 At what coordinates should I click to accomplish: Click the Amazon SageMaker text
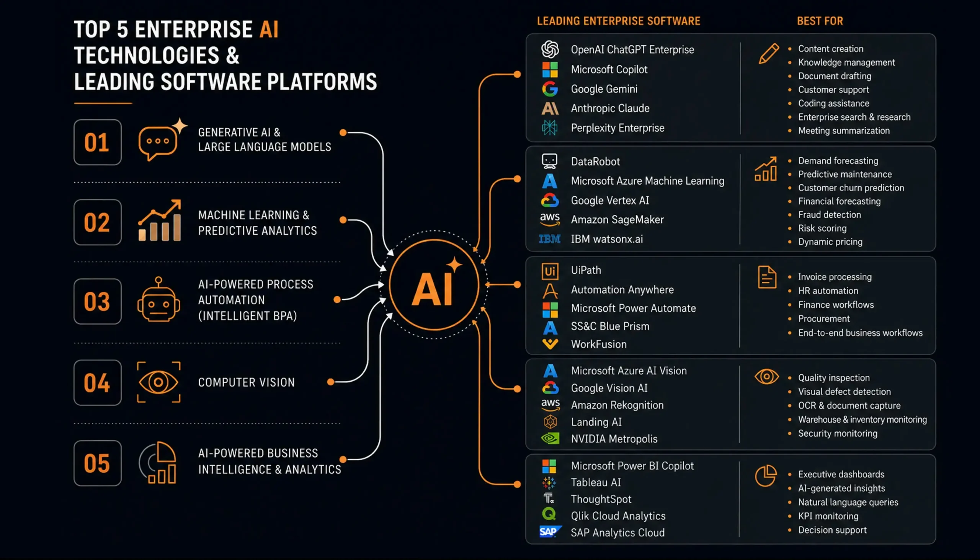pos(617,220)
